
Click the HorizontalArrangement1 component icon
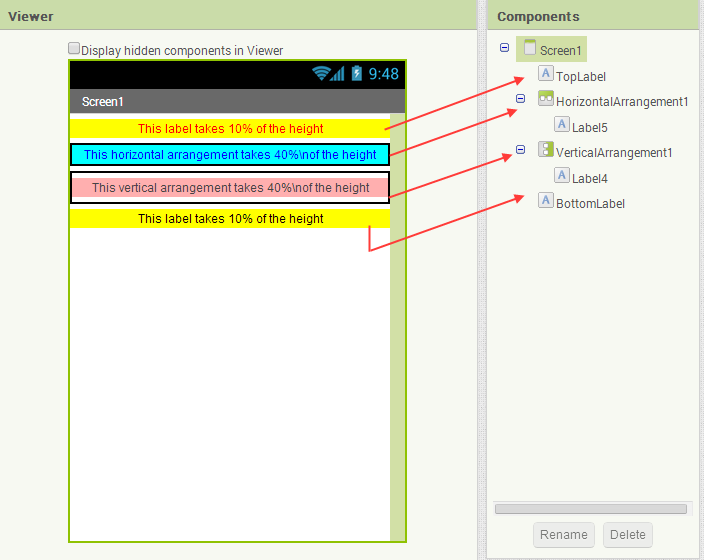point(546,98)
